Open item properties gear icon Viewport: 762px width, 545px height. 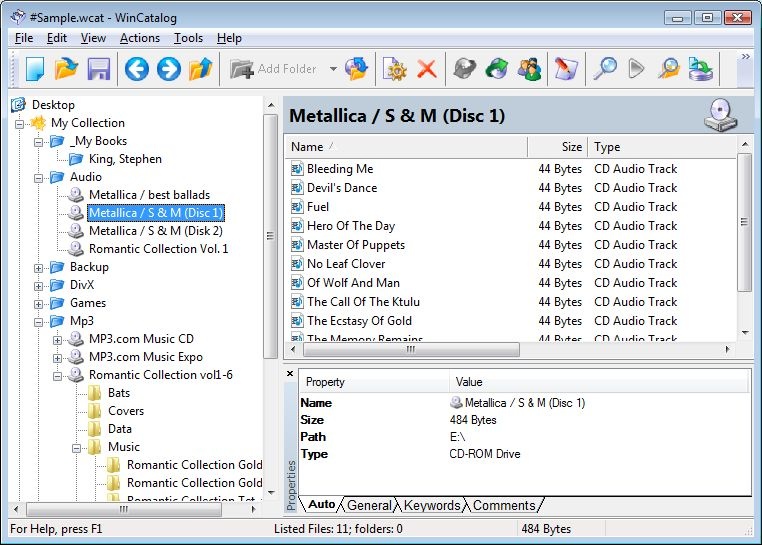(395, 69)
